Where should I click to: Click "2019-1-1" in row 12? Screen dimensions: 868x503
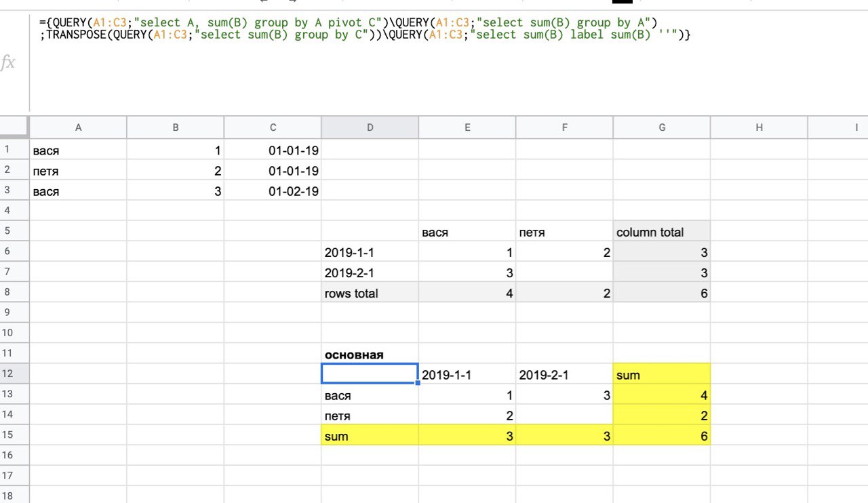pos(467,374)
